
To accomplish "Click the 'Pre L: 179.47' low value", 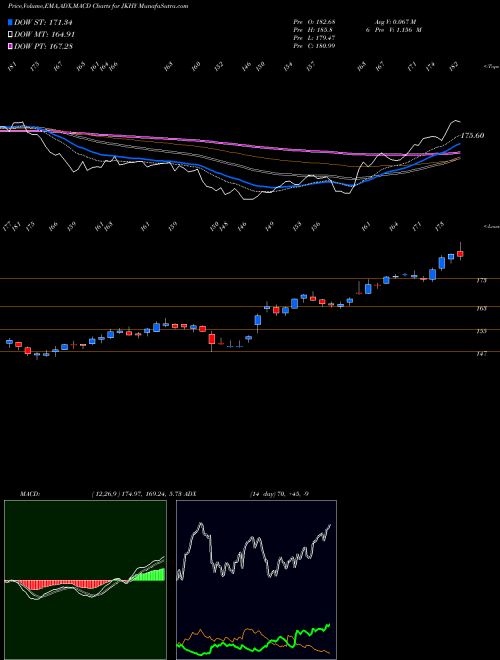I will coord(314,38).
